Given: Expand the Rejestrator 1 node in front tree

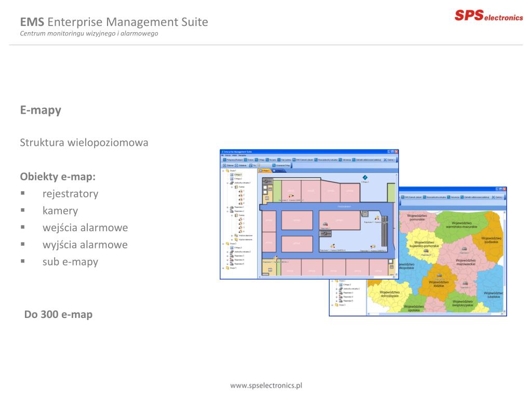Looking at the screenshot, I should coord(228,207).
